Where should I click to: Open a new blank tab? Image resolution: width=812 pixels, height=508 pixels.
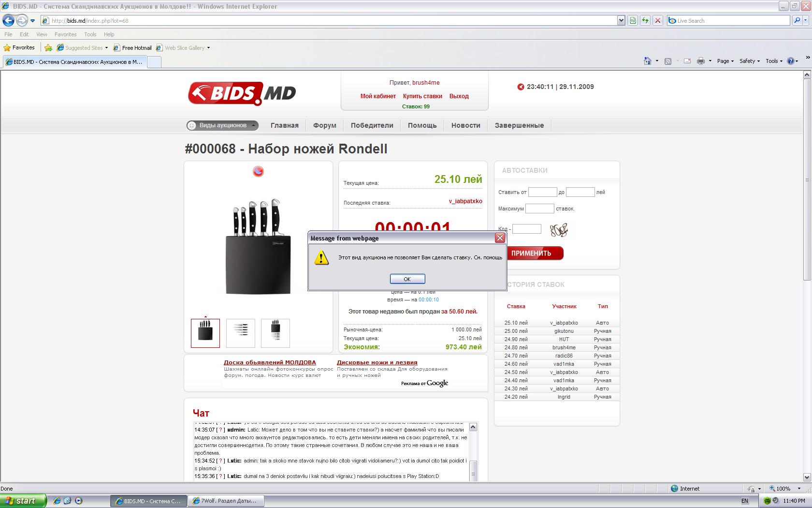tap(154, 62)
